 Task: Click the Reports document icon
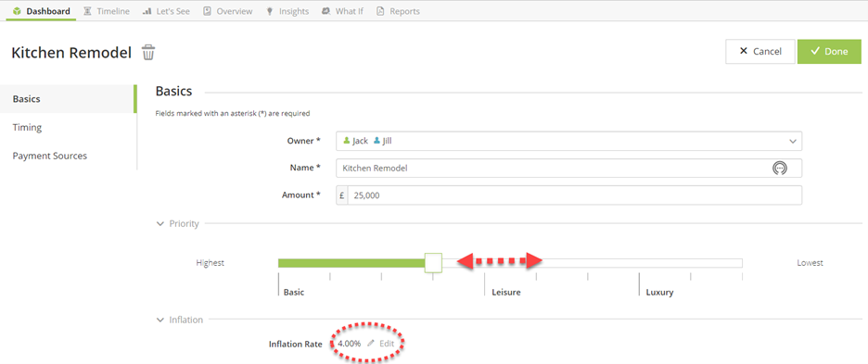[380, 11]
